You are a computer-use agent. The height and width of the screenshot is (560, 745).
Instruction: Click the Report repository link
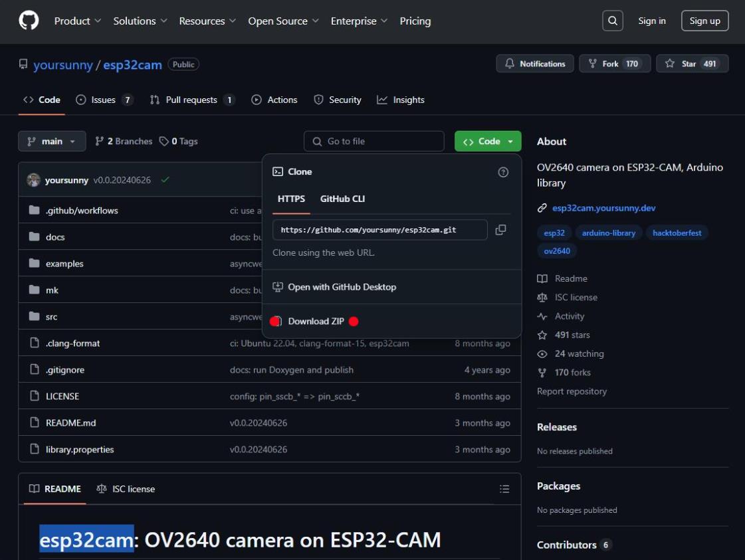pos(572,391)
